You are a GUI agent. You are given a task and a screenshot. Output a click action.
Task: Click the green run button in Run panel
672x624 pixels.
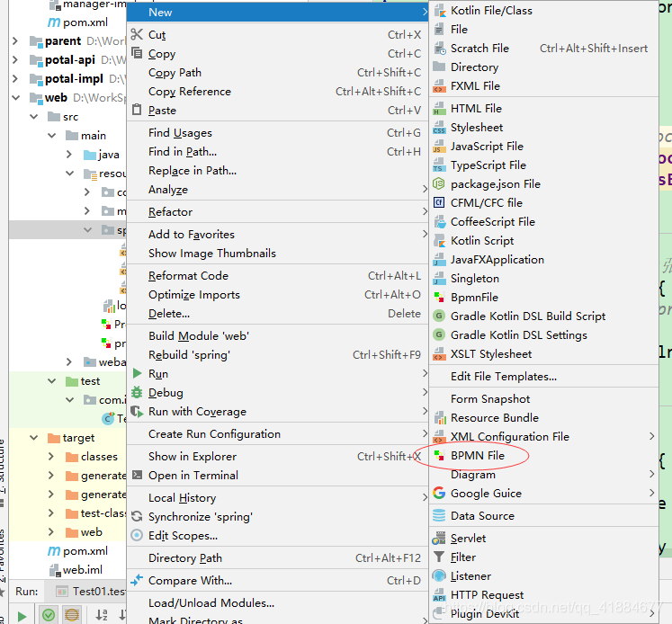[x=22, y=616]
